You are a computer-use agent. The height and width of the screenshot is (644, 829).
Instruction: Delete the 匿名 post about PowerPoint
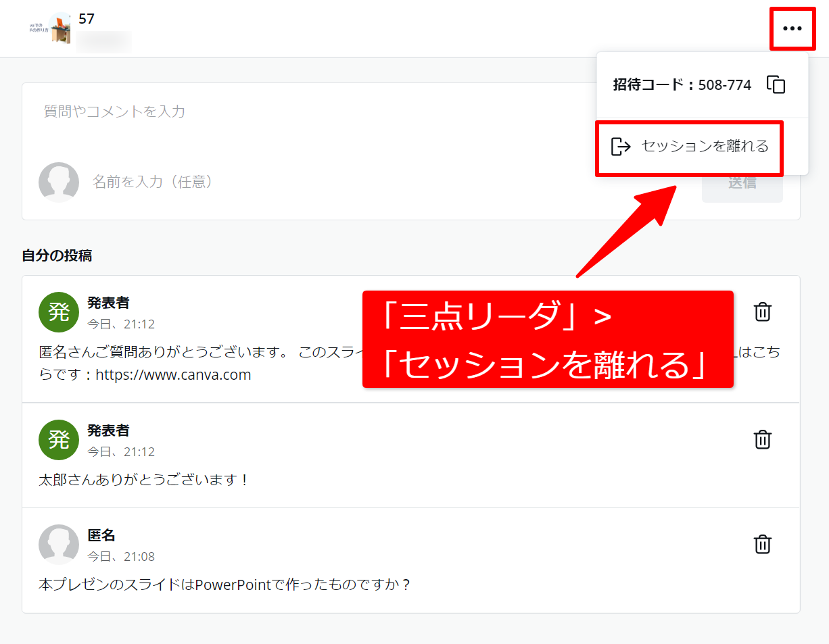[763, 544]
